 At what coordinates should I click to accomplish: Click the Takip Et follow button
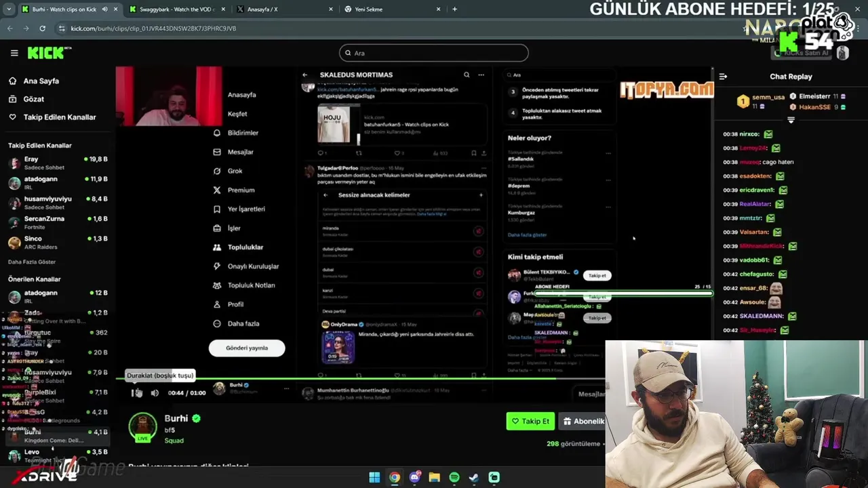(530, 421)
